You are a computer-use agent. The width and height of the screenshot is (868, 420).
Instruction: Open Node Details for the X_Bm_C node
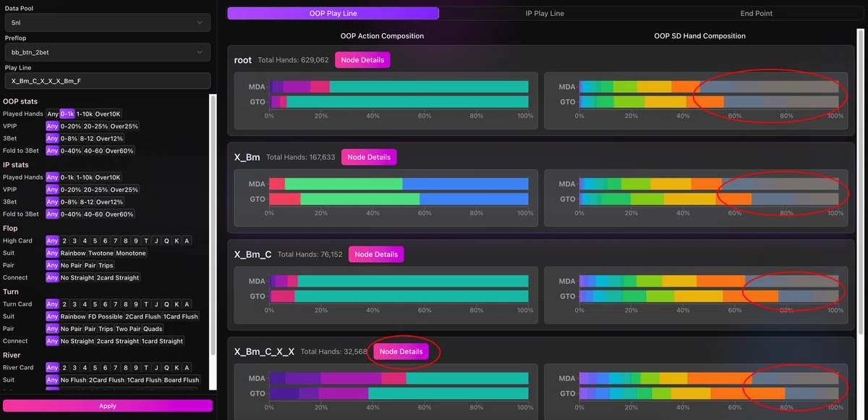pos(376,254)
